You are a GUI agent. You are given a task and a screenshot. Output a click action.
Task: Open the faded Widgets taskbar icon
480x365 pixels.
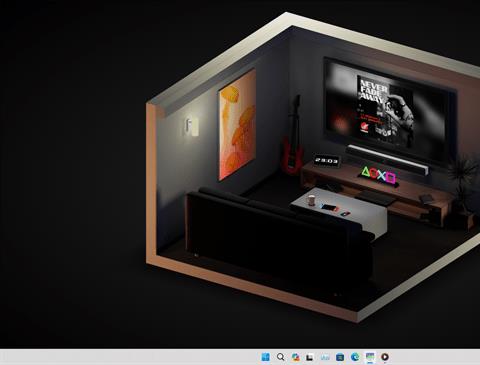coord(325,357)
